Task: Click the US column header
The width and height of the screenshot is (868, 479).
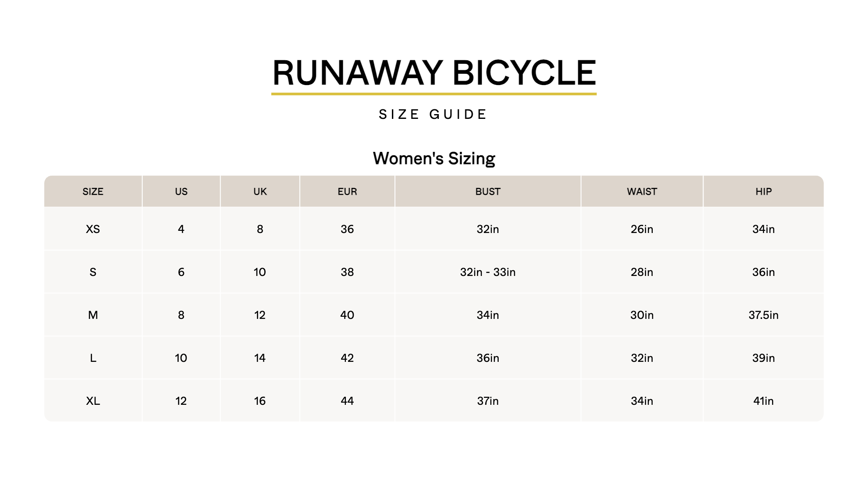Action: point(181,191)
